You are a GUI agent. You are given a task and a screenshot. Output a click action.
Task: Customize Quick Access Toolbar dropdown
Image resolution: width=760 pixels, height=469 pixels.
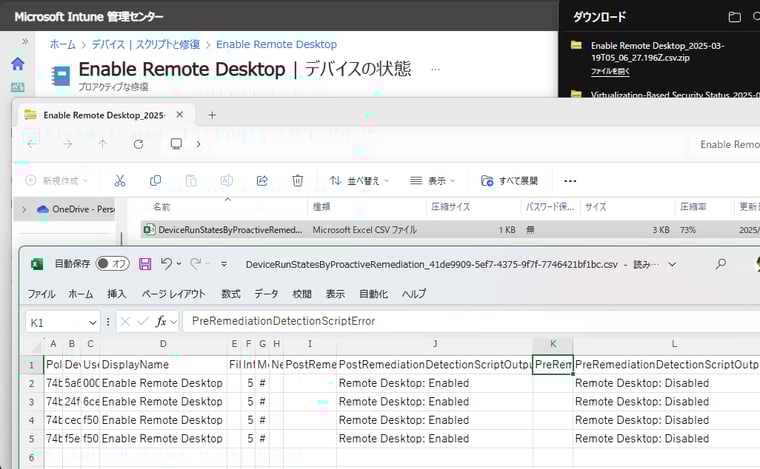pos(224,264)
